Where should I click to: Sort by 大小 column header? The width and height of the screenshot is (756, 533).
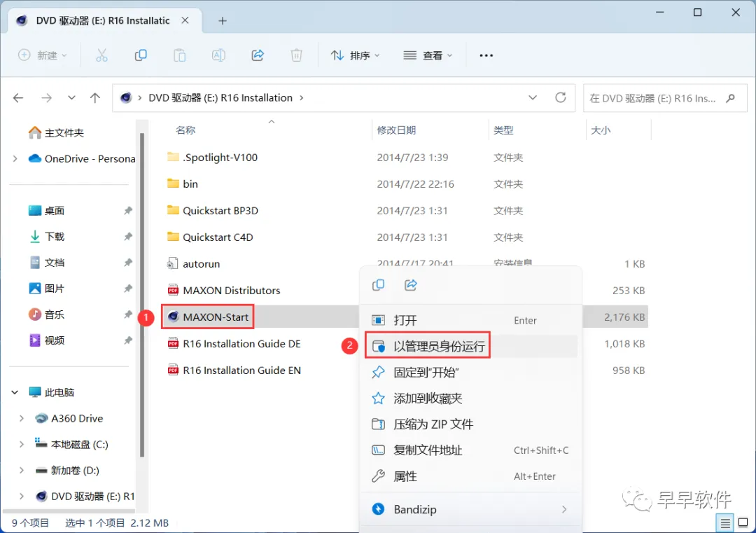click(601, 130)
